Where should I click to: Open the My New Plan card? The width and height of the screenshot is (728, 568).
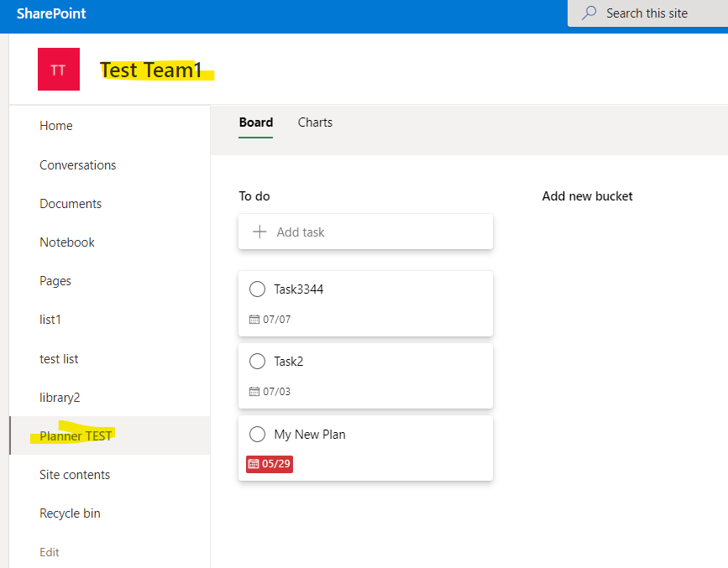[x=365, y=448]
